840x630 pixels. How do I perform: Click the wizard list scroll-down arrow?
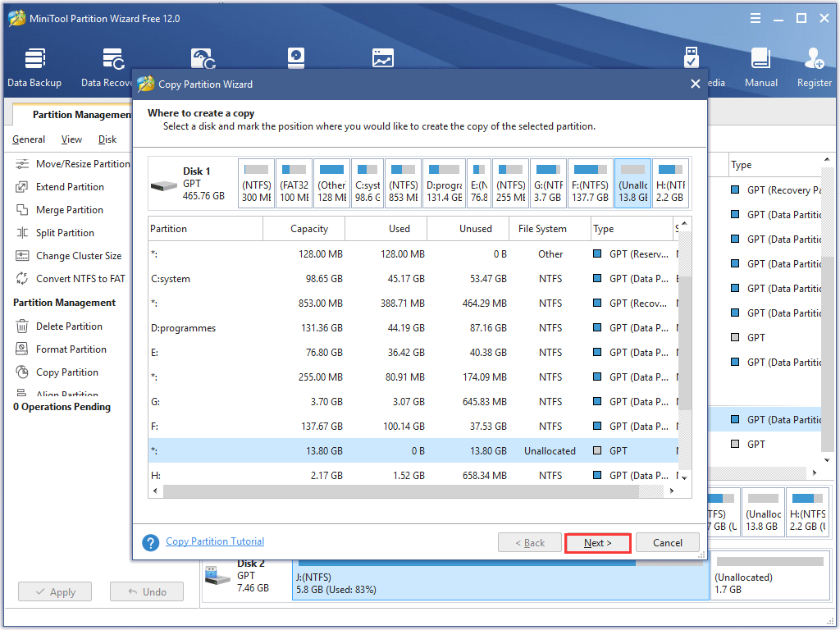(x=685, y=477)
